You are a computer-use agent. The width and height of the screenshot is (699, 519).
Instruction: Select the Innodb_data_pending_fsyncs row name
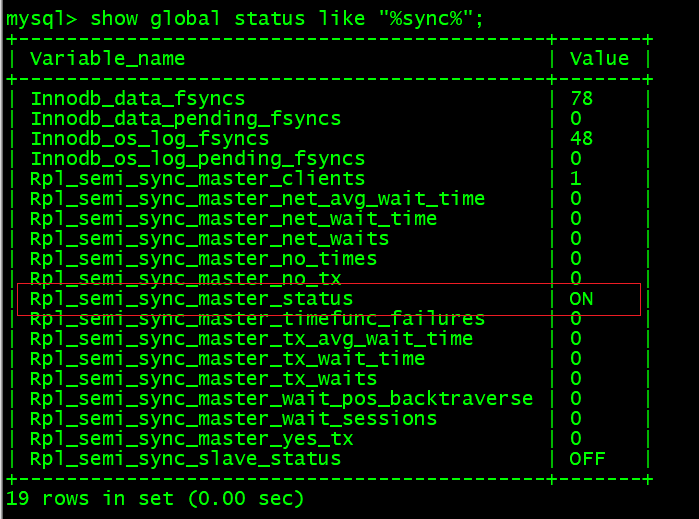(x=185, y=118)
